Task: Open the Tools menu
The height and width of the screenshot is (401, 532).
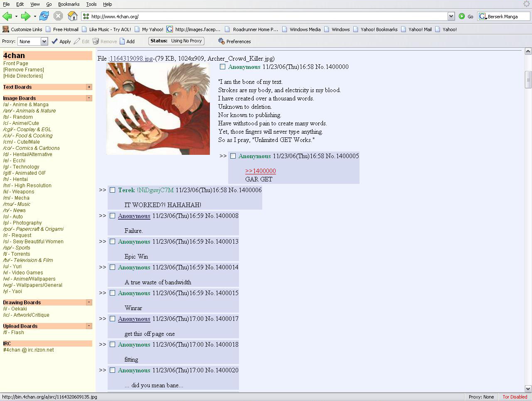Action: (91, 4)
